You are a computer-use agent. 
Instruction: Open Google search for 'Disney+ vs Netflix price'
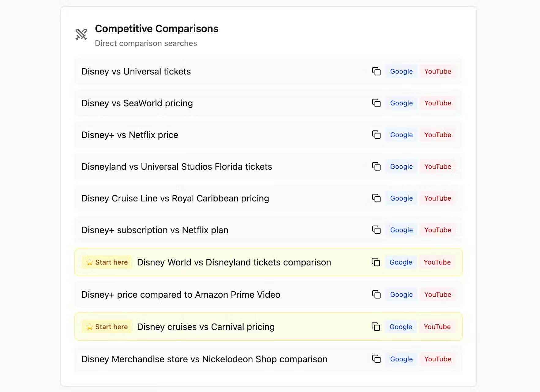[x=401, y=135]
